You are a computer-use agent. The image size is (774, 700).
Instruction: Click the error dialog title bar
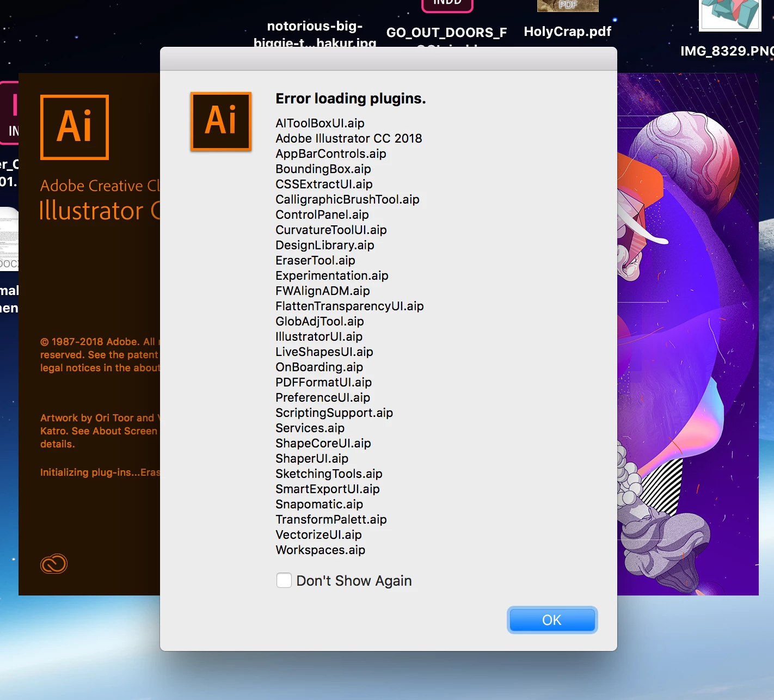point(389,59)
